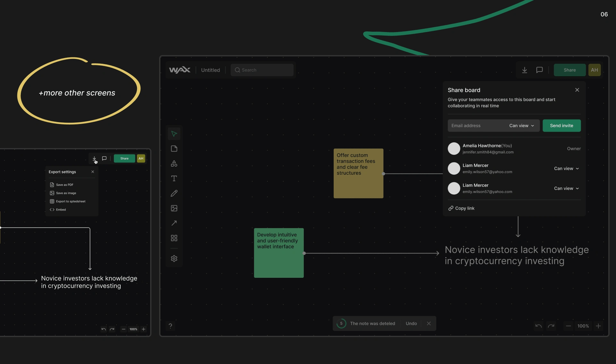The width and height of the screenshot is (616, 364).
Task: Expand Can view dropdown beside email field
Action: [521, 126]
